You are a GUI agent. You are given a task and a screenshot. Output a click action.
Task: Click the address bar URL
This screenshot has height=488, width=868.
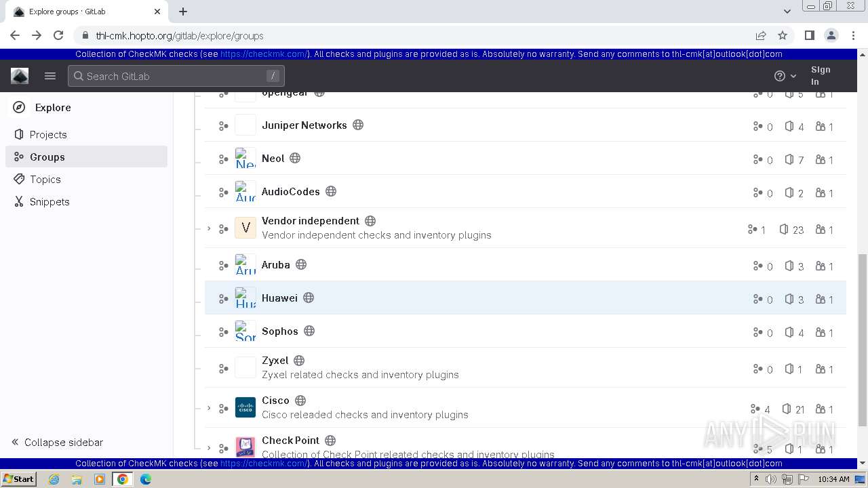pyautogui.click(x=180, y=36)
